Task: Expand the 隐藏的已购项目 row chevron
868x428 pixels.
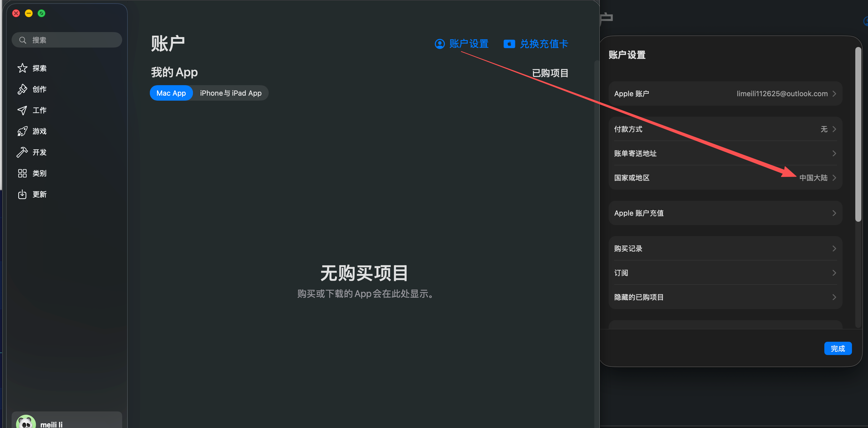Action: [x=834, y=297]
